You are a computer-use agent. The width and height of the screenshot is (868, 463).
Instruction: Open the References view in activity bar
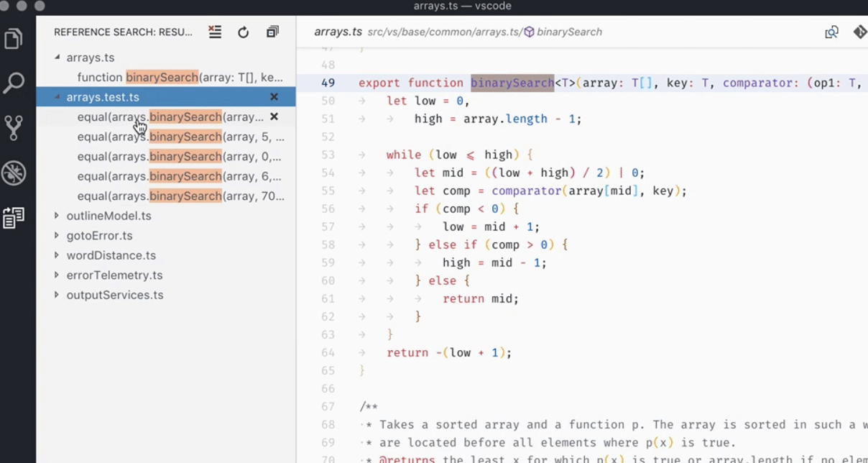click(x=14, y=217)
